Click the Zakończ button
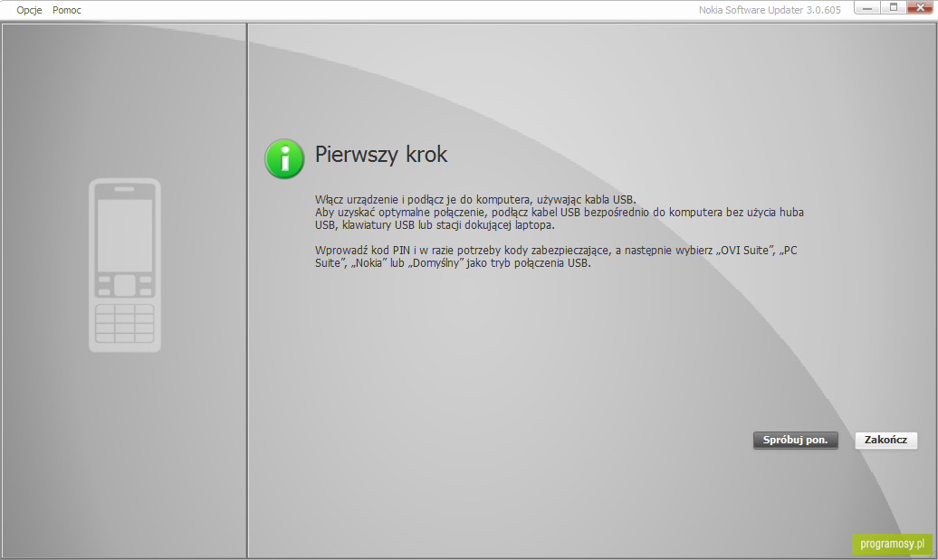The width and height of the screenshot is (938, 560). [886, 440]
